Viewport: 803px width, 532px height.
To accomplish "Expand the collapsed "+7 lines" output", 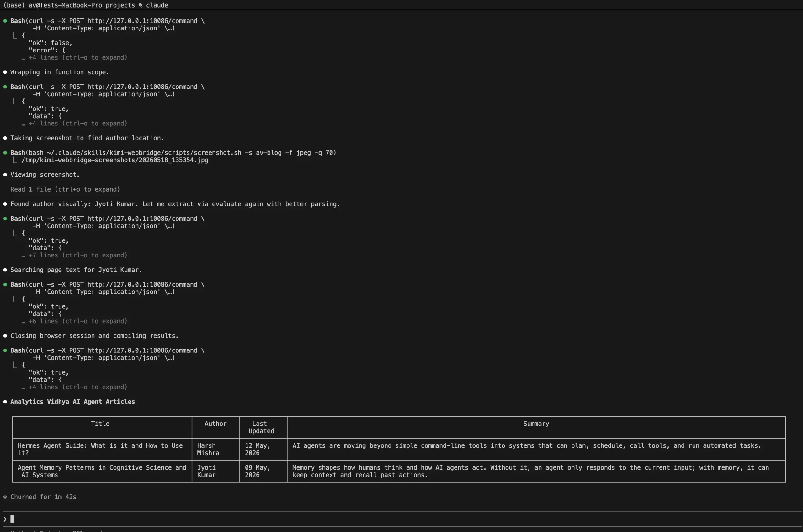I will click(75, 255).
